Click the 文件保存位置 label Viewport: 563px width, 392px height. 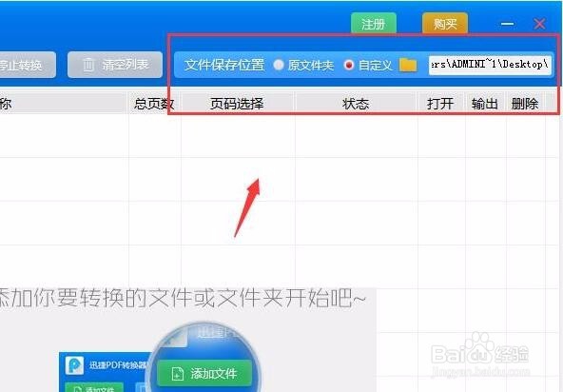click(x=224, y=65)
